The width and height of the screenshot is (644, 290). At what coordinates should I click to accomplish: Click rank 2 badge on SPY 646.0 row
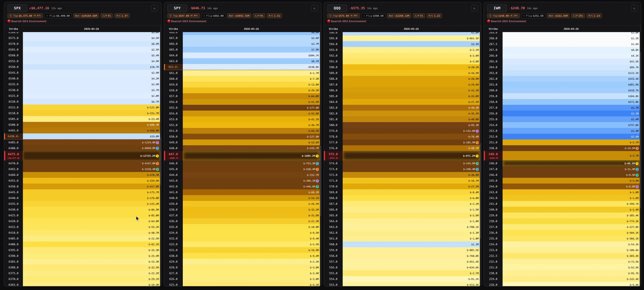coord(317,163)
